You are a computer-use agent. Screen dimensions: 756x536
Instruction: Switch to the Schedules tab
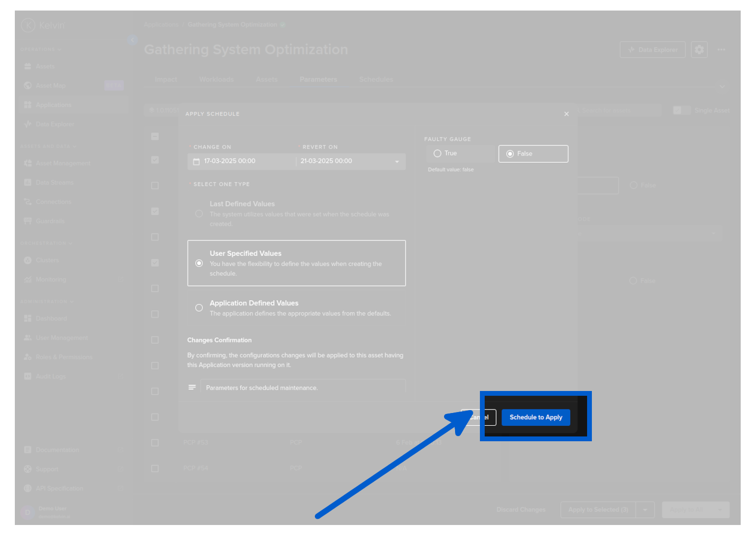coord(376,79)
